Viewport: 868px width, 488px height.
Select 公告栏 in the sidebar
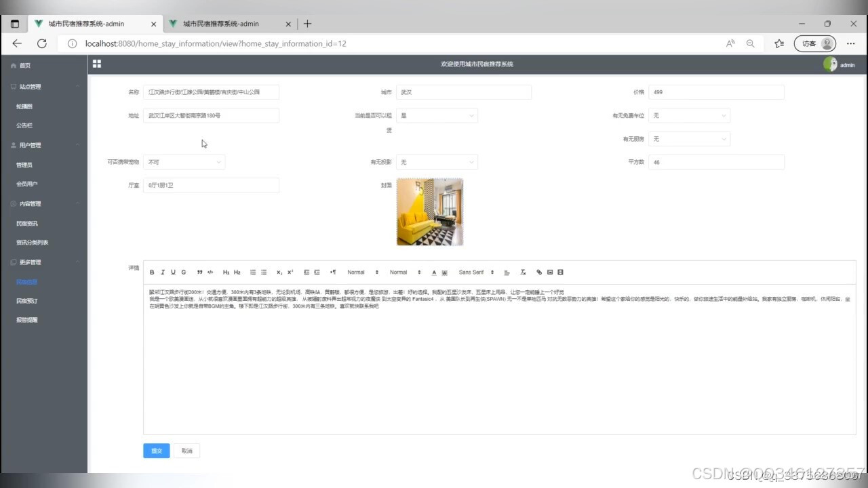24,125
